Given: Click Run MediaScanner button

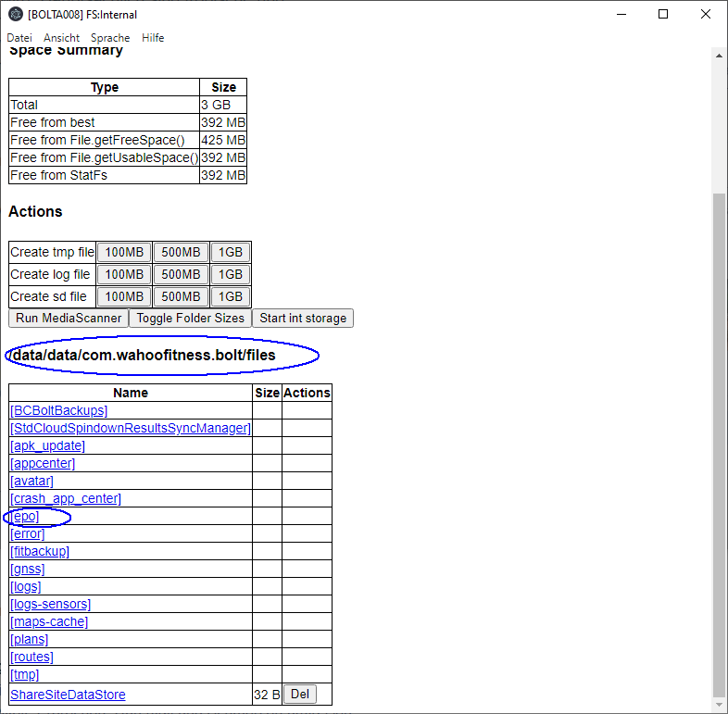Looking at the screenshot, I should coord(69,318).
